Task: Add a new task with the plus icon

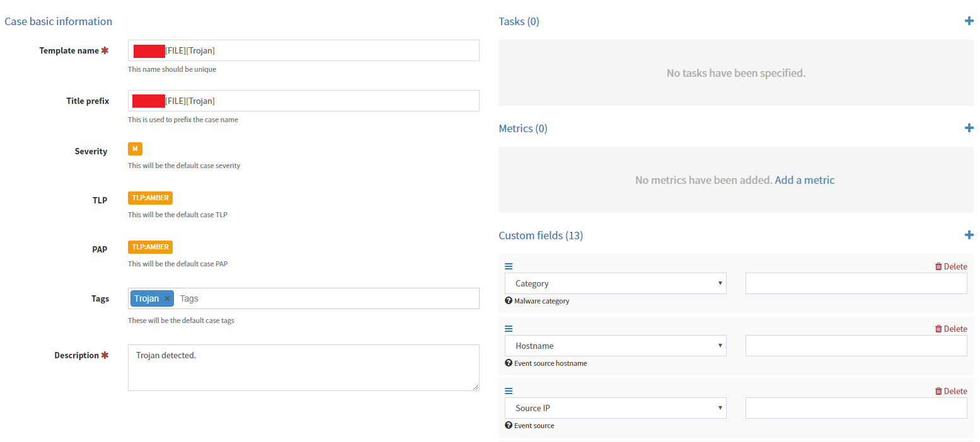Action: [969, 21]
